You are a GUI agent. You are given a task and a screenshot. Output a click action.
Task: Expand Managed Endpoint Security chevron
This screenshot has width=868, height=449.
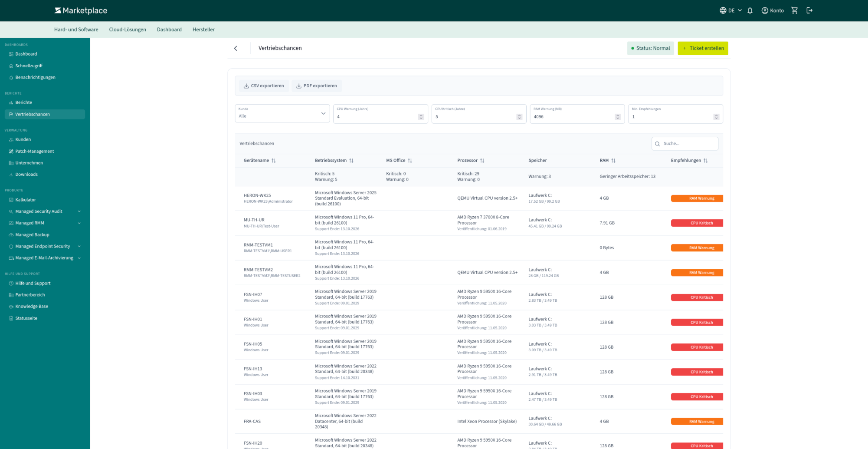(79, 246)
